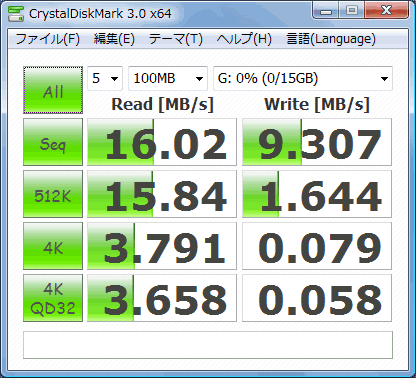Start the 4K QD32 benchmark test
Screen dimensions: 416x378
pyautogui.click(x=53, y=298)
